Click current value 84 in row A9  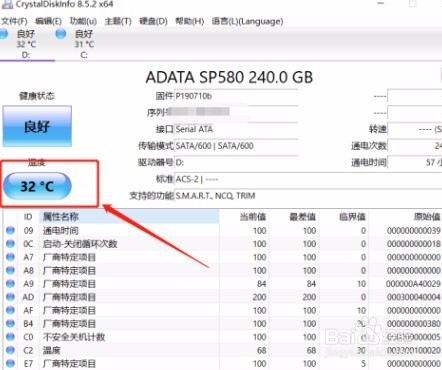[261, 284]
